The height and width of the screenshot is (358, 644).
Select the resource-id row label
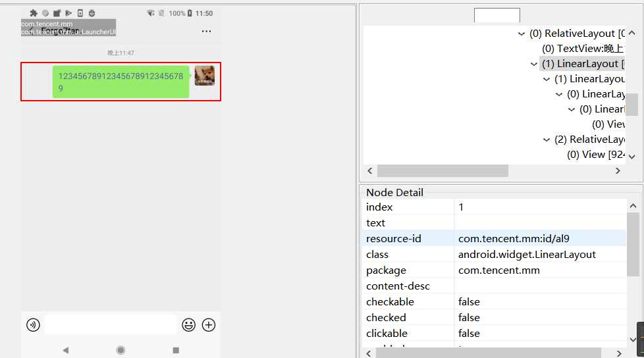[x=394, y=238]
